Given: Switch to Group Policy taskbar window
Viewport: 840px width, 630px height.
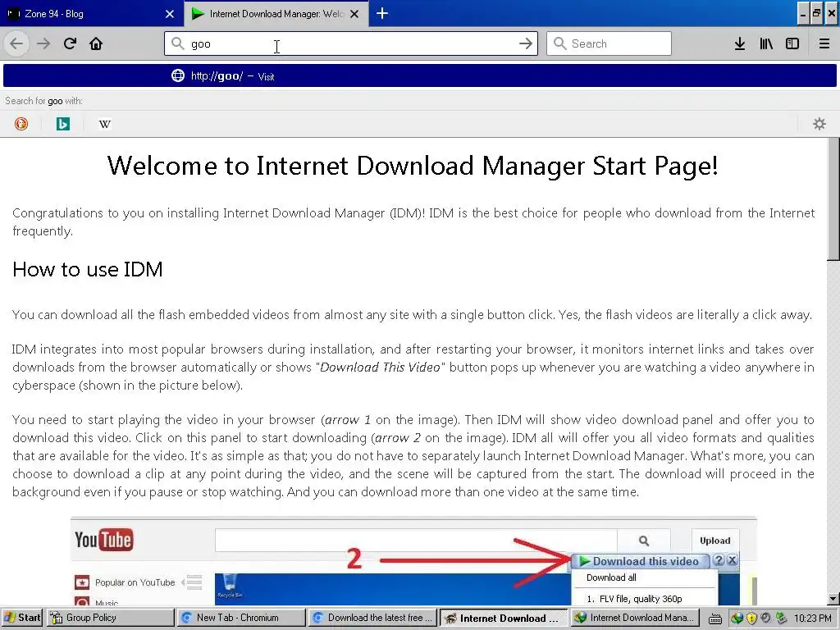Looking at the screenshot, I should (x=111, y=618).
